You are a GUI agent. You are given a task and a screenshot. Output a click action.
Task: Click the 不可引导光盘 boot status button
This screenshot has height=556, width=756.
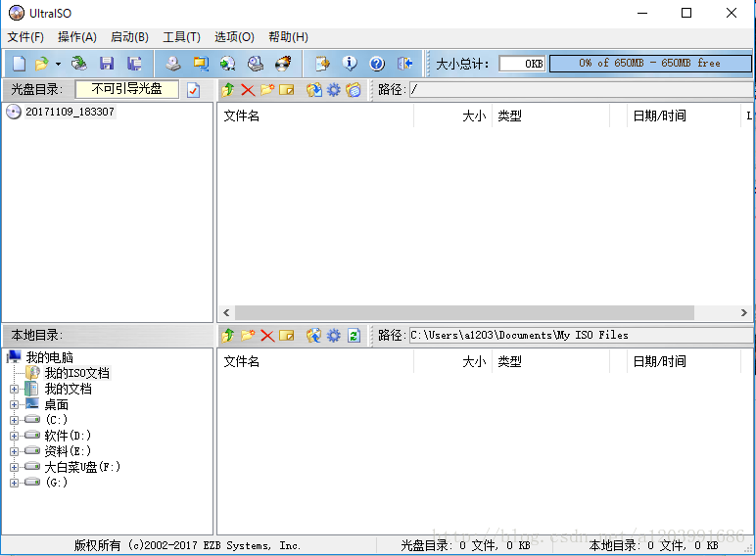127,89
